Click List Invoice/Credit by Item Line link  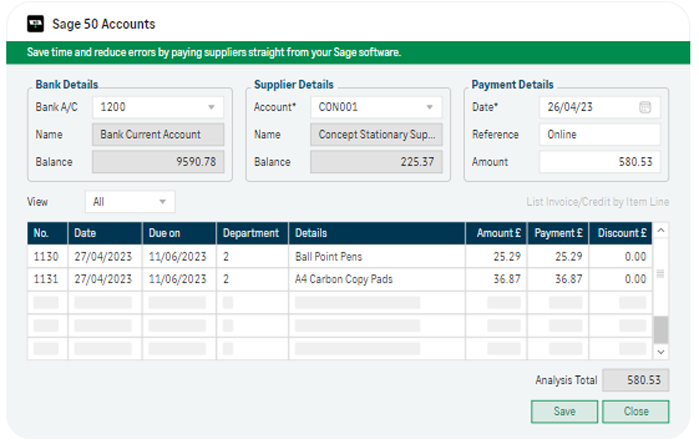[597, 202]
